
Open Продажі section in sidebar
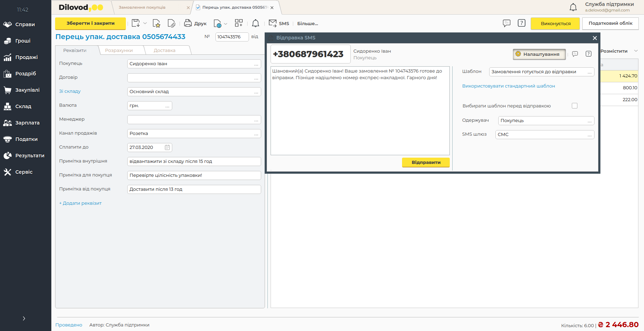coord(26,57)
